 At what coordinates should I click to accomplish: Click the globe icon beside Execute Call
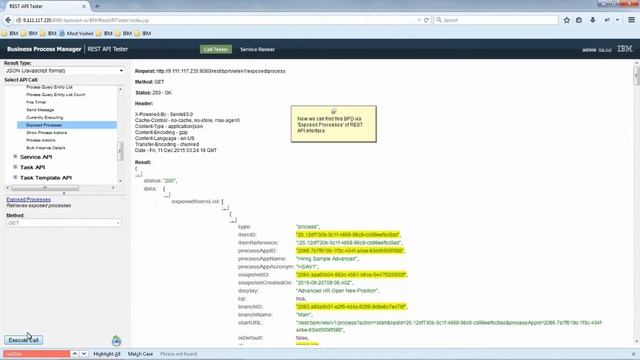116,340
